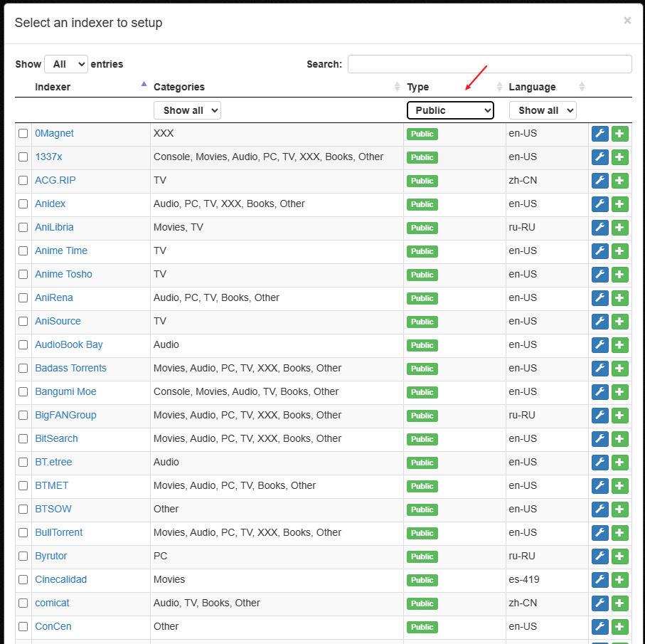
Task: Open the BullTorrent link
Action: pos(59,532)
